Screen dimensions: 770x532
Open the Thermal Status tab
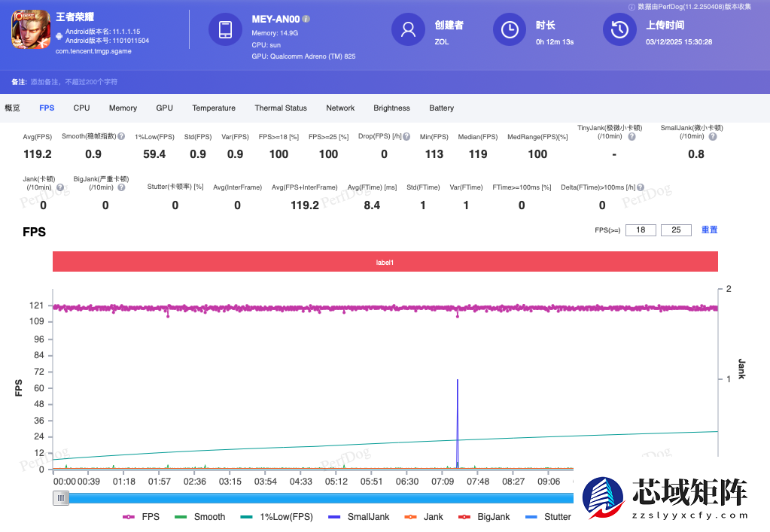coord(280,108)
